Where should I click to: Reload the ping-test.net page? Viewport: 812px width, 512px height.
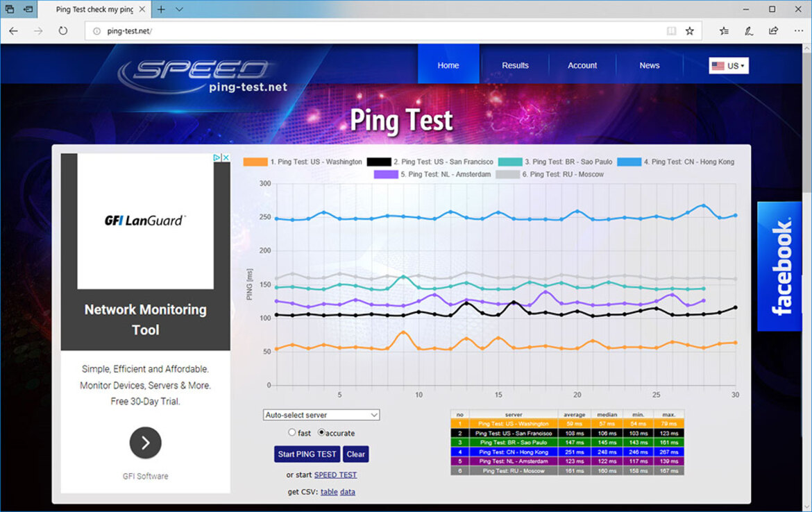(62, 31)
